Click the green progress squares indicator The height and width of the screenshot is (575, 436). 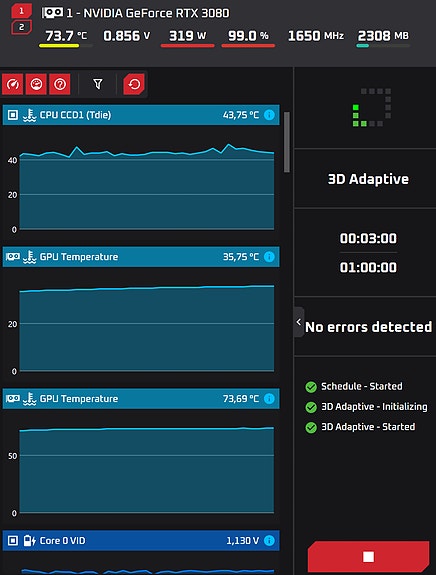371,107
